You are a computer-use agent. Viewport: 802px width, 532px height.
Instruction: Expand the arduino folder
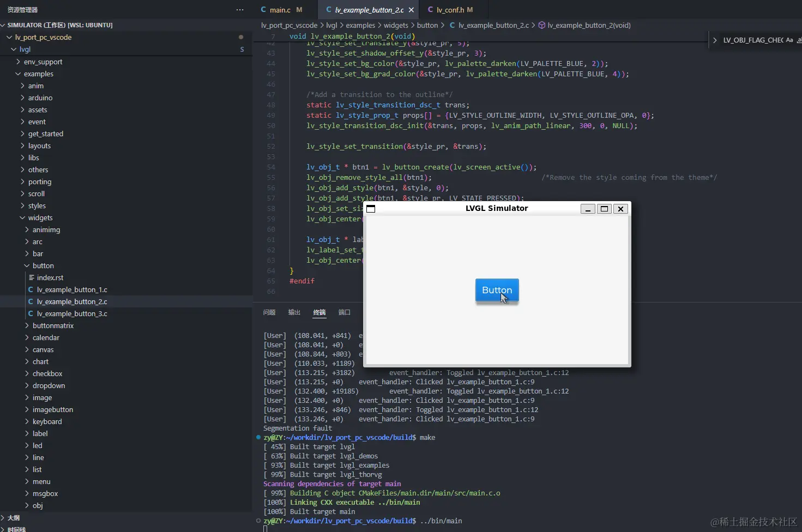point(22,98)
